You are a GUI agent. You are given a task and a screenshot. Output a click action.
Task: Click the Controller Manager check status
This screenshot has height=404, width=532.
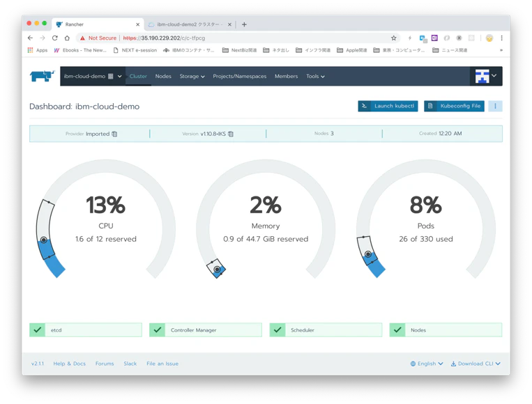coord(158,329)
